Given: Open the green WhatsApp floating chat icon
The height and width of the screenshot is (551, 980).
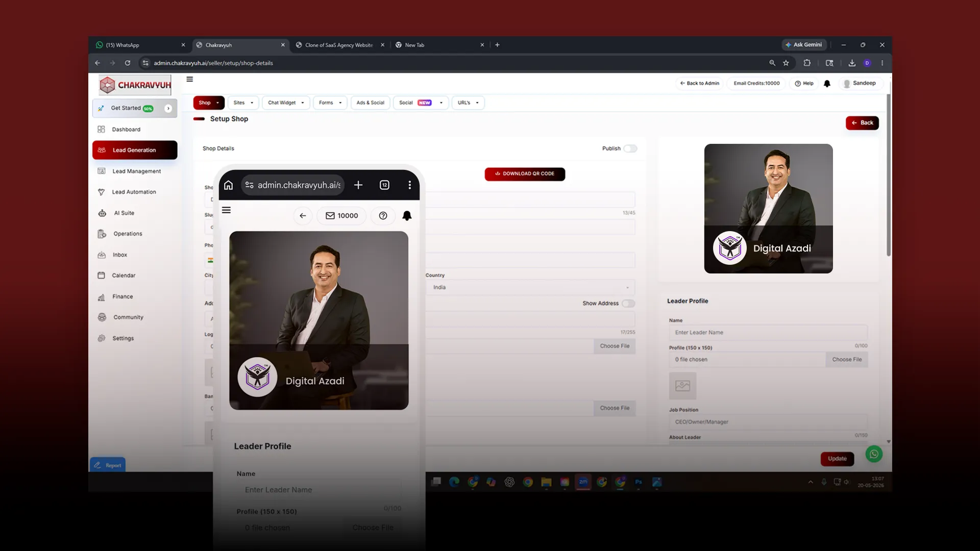Looking at the screenshot, I should [874, 454].
